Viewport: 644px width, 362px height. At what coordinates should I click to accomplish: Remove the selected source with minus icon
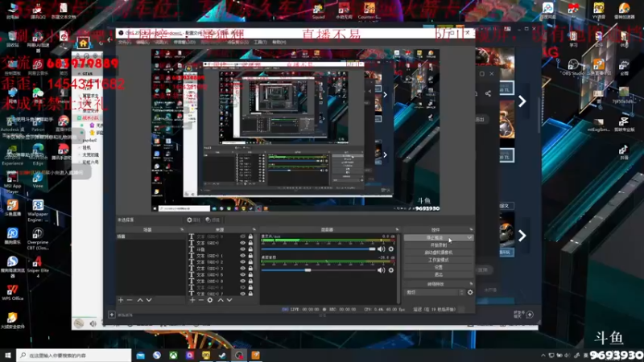(x=200, y=300)
